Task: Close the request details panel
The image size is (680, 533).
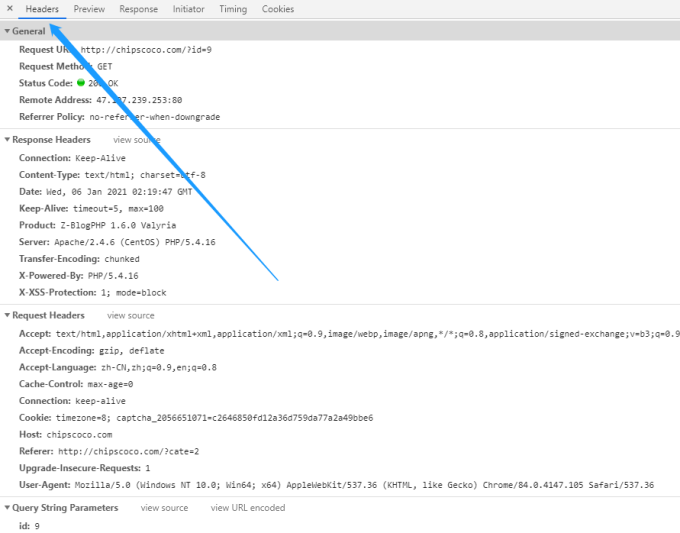Action: (x=10, y=8)
